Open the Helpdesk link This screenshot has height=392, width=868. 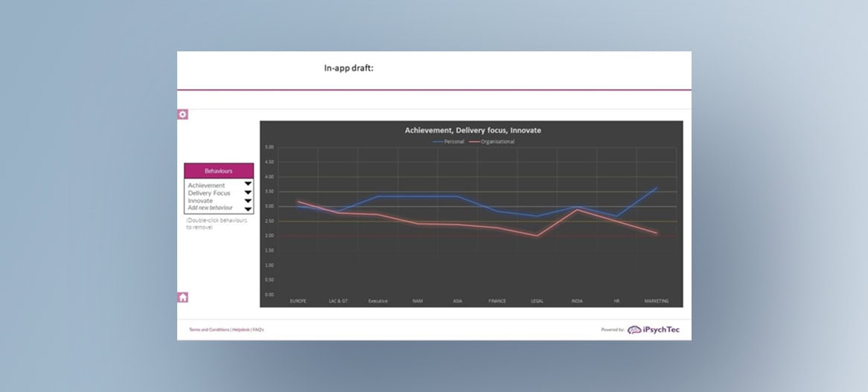tap(240, 330)
